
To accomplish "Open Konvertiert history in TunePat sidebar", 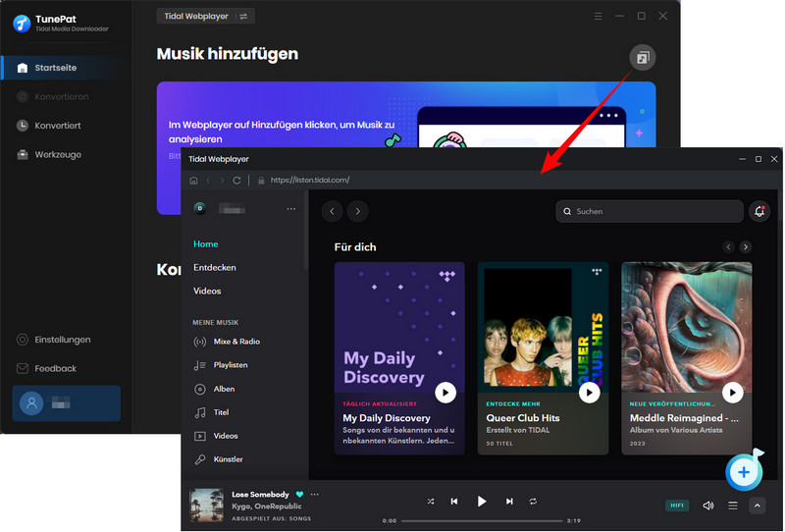I will (57, 126).
